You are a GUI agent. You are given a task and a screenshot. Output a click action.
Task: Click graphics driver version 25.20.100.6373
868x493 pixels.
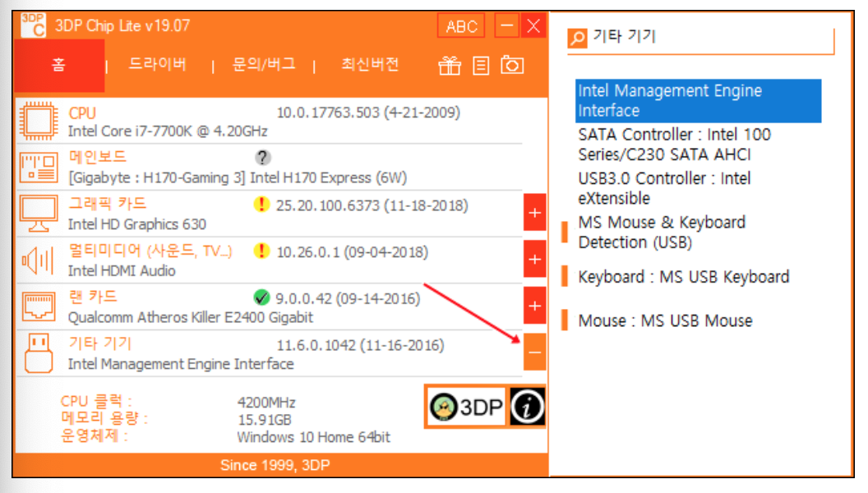pyautogui.click(x=372, y=205)
